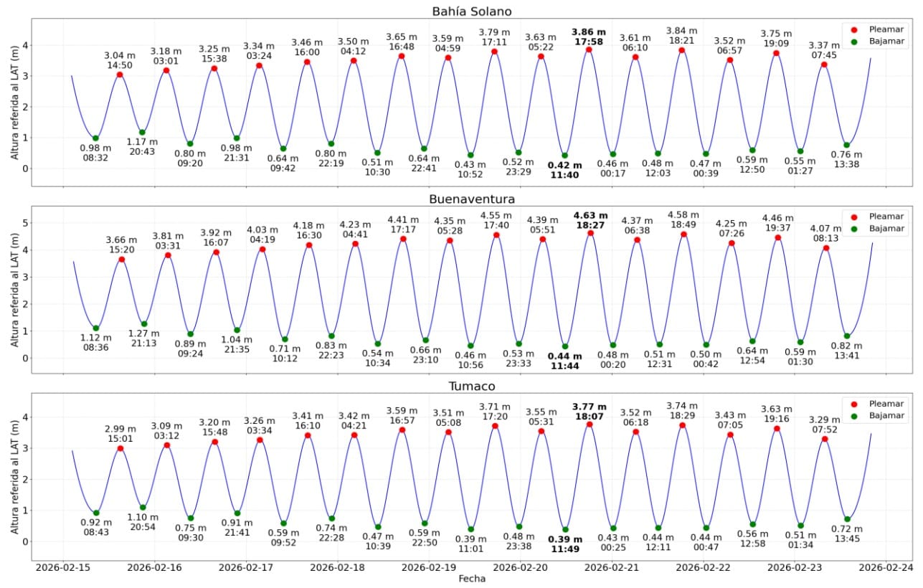923x588 pixels.
Task: Select the 3.86 m high tide point at 17:58
Action: point(589,49)
